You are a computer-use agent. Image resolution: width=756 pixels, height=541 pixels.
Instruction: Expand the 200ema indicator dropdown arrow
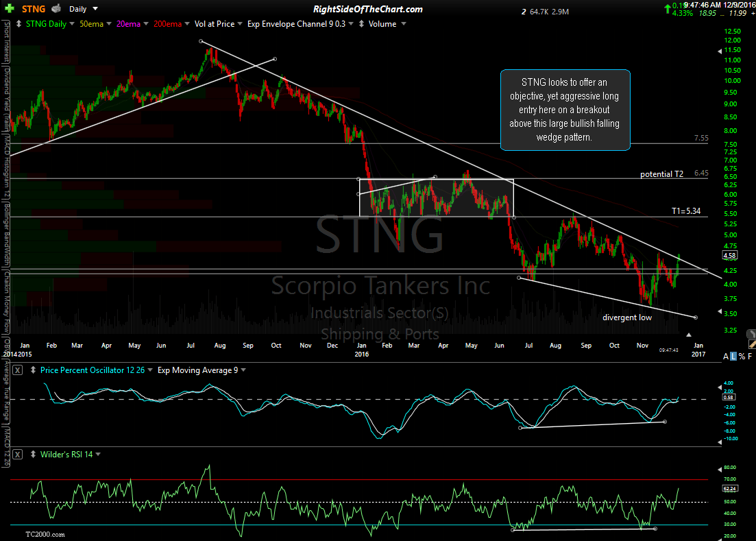point(187,23)
